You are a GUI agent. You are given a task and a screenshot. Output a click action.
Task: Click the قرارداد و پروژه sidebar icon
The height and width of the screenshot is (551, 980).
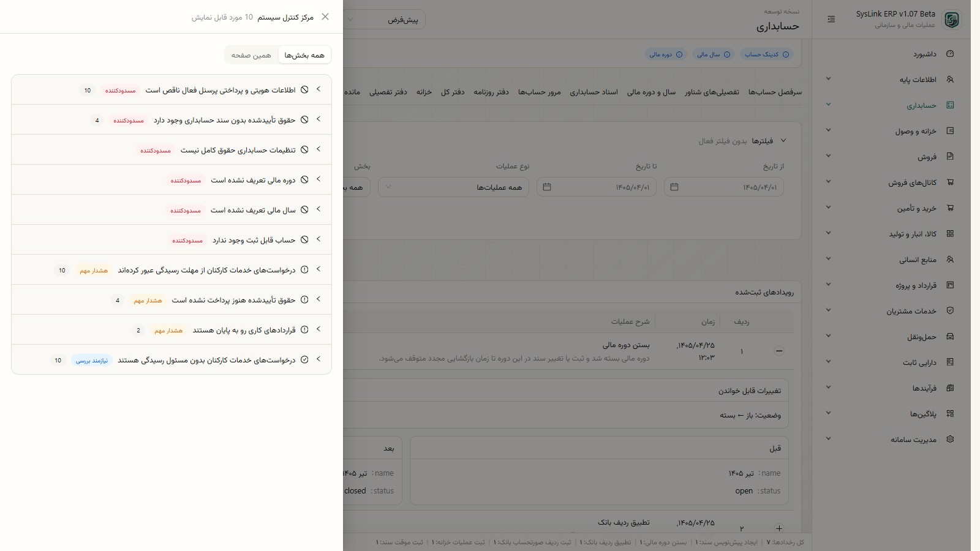click(950, 285)
